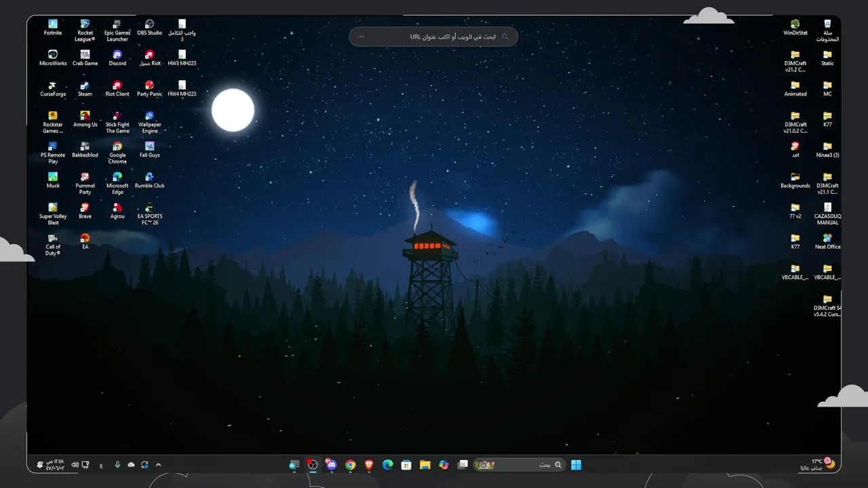
Task: Open Brave browser from the taskbar
Action: [x=369, y=465]
